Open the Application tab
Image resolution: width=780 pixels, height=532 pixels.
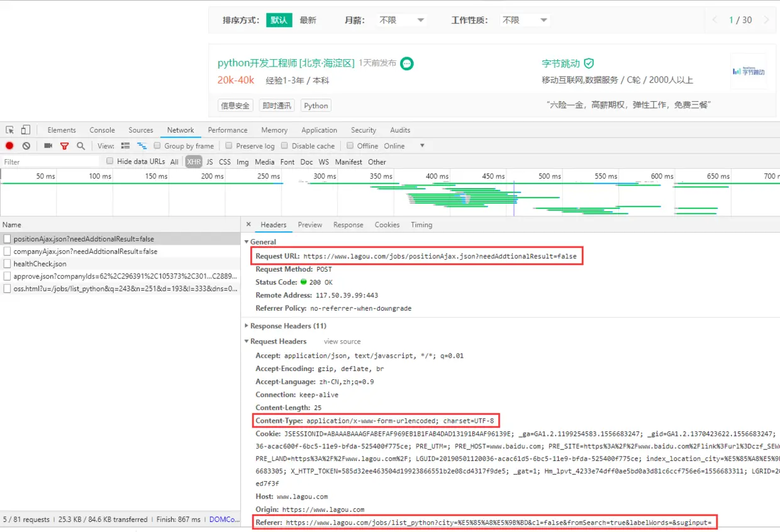click(x=319, y=130)
